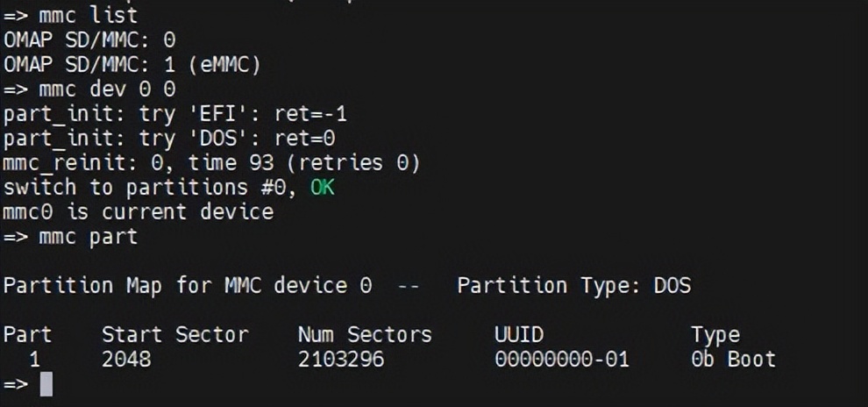Screen dimensions: 868x407
Task: Click the terminal cursor at the prompt
Action: (x=46, y=384)
